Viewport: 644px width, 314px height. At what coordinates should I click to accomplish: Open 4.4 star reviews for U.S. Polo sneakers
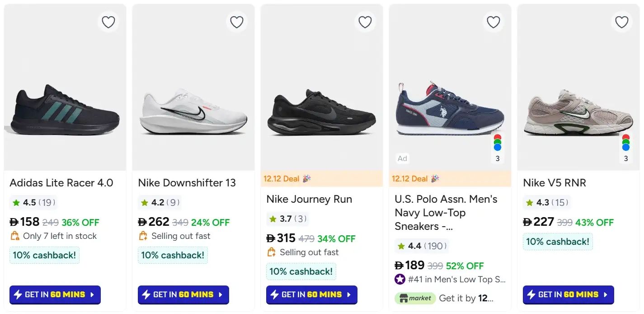pyautogui.click(x=421, y=246)
